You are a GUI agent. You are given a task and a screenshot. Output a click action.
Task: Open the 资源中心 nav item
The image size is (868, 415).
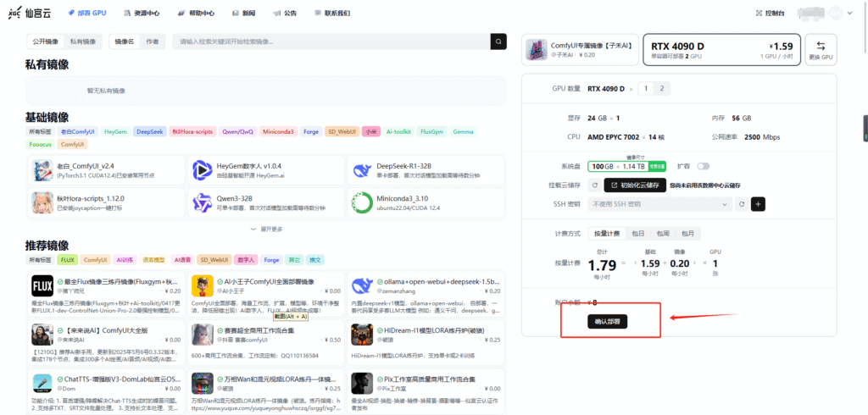[142, 13]
